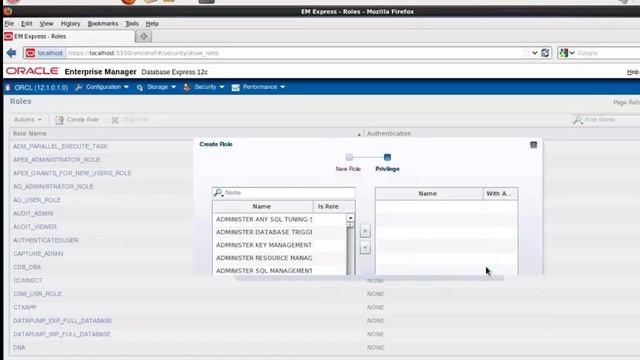Click the New Role wizard step marker

pyautogui.click(x=349, y=157)
